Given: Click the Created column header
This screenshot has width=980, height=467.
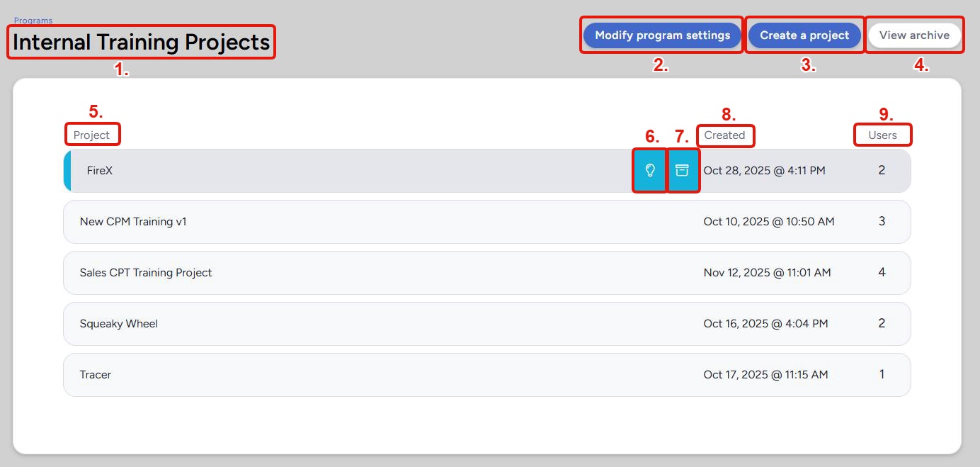Looking at the screenshot, I should (x=724, y=135).
